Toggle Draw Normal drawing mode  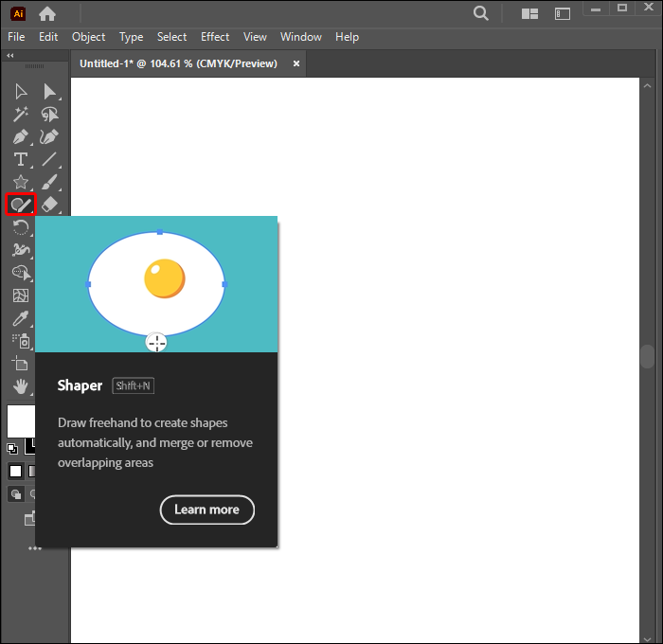click(16, 493)
